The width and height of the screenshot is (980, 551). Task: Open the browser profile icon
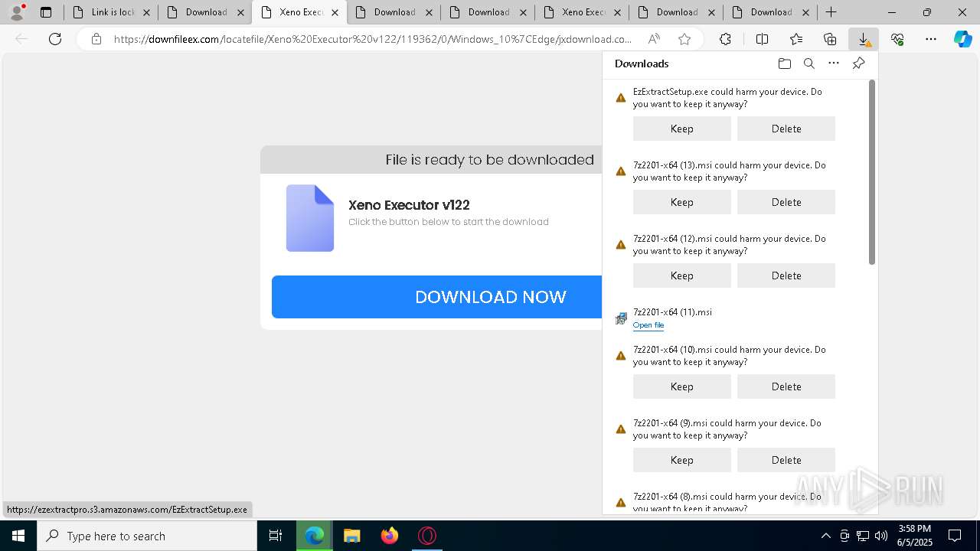click(x=17, y=11)
